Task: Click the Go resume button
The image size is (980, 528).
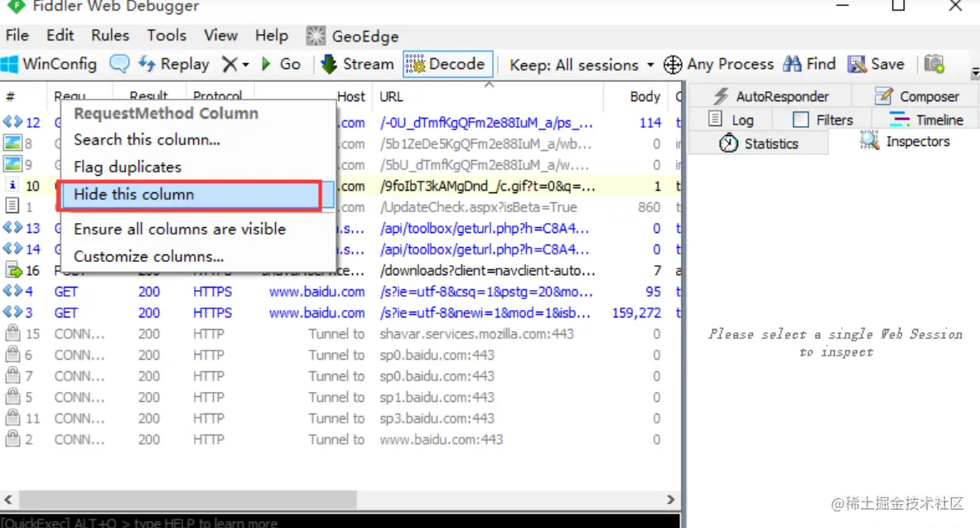Action: click(x=282, y=64)
